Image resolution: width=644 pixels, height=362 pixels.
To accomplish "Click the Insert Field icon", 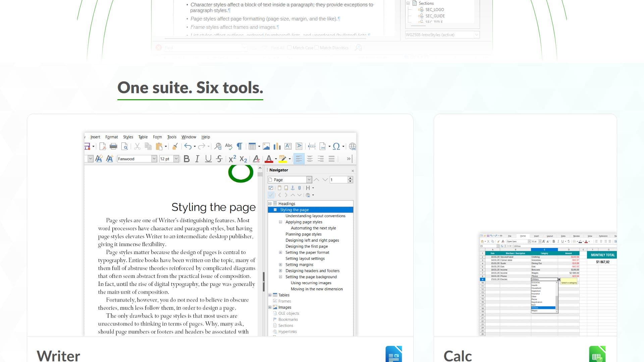I will (x=322, y=146).
